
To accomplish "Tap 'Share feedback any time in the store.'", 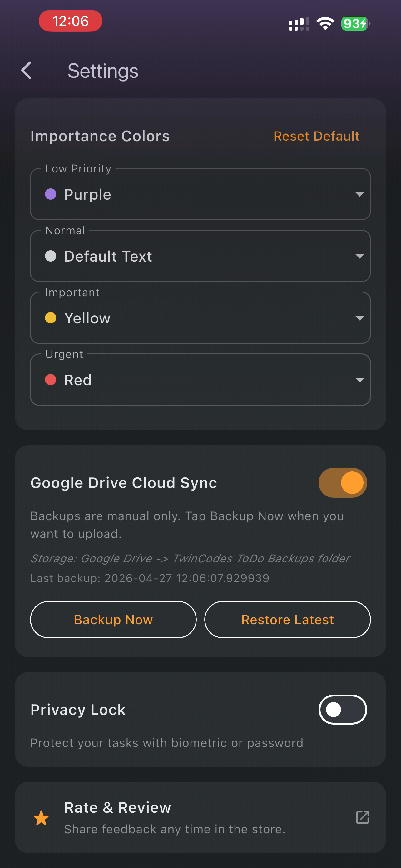I will click(175, 829).
